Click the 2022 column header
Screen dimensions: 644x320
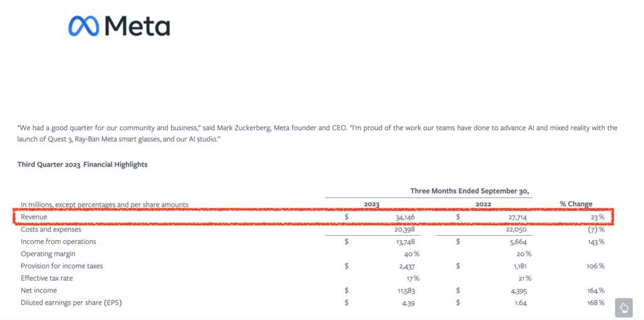coord(483,204)
